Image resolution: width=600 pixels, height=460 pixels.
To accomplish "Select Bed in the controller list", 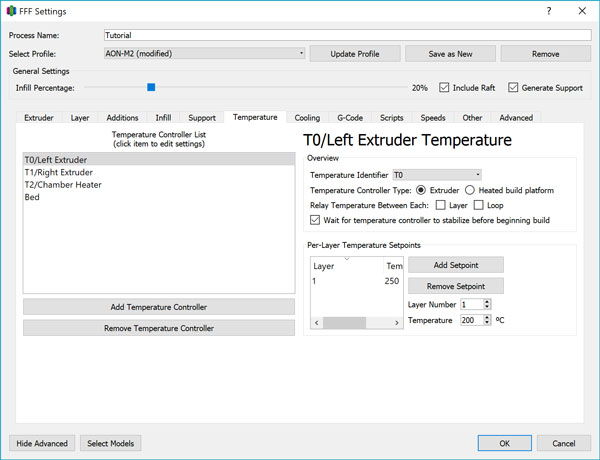I will click(x=159, y=197).
